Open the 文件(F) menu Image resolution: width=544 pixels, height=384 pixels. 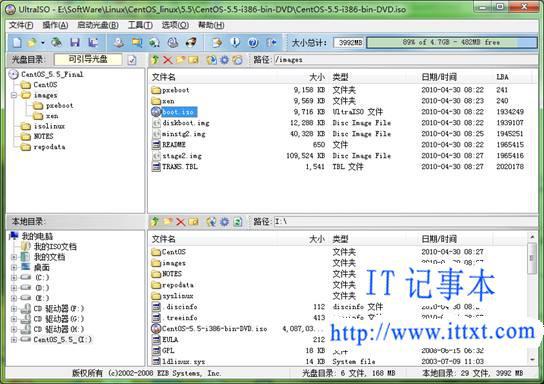[21, 25]
